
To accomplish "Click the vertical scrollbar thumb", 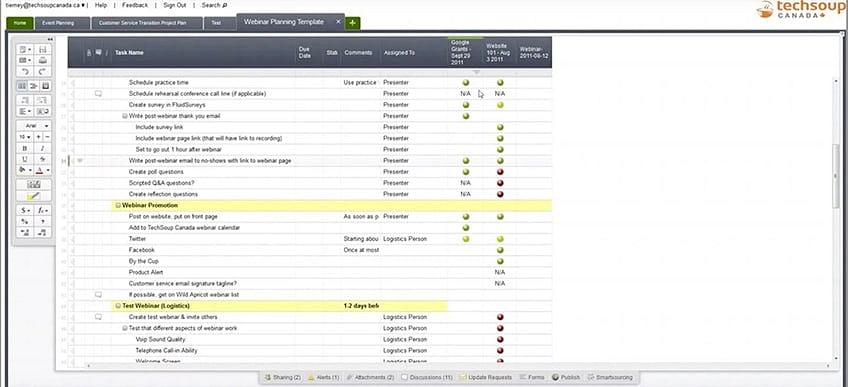I will tap(837, 176).
